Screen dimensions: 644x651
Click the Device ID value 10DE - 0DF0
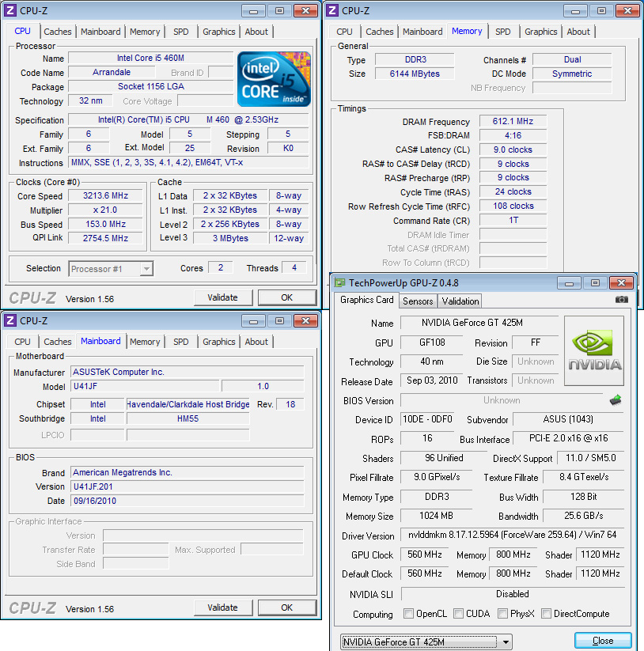tap(427, 419)
